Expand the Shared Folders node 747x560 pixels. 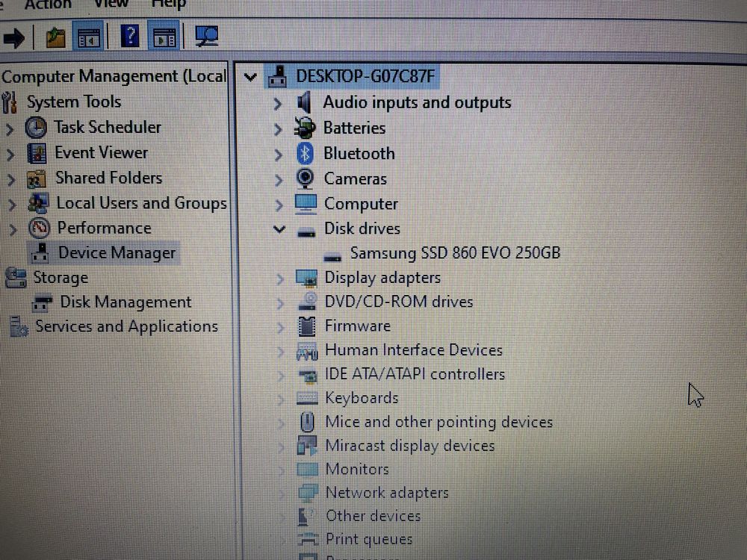(x=11, y=179)
